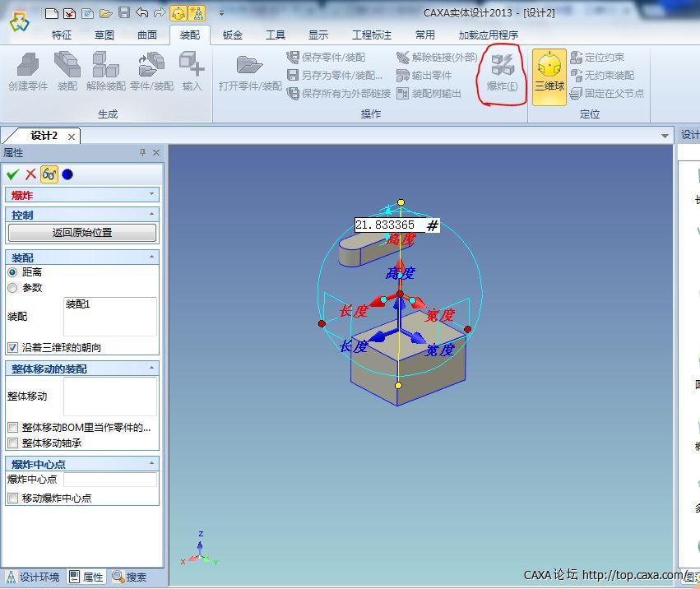Expand the 爆炸 dropdown header
The width and height of the screenshot is (700, 589).
(151, 195)
